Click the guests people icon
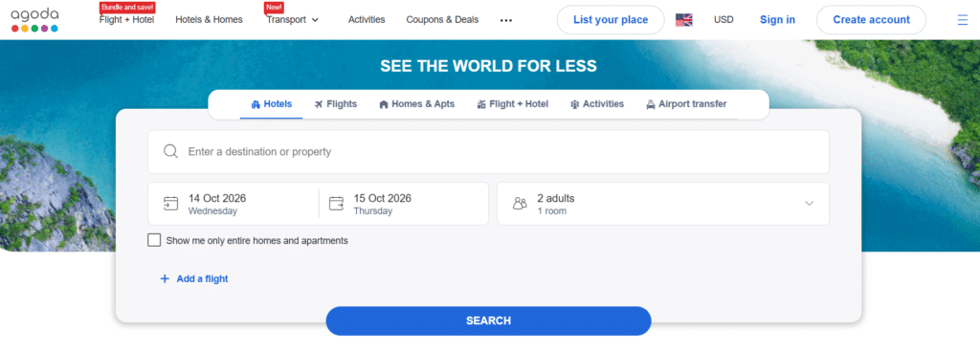Image resolution: width=980 pixels, height=351 pixels. point(520,204)
